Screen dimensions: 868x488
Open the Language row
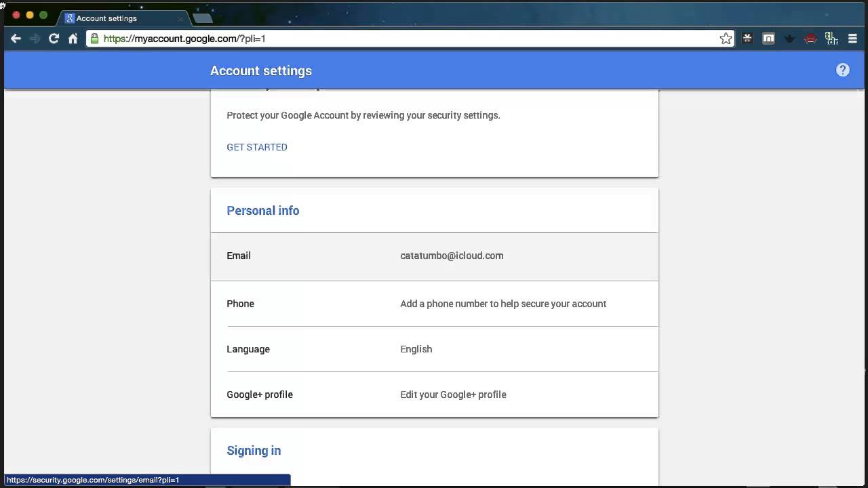(x=434, y=349)
